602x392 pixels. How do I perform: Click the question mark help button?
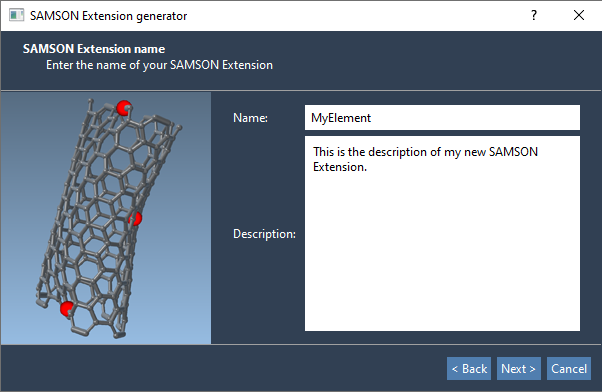[x=534, y=15]
